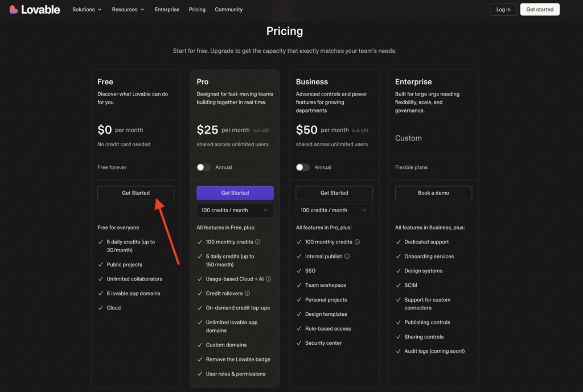Viewport: 583px width, 392px height.
Task: Toggle Annual billing switch on Pro plan
Action: pyautogui.click(x=203, y=167)
